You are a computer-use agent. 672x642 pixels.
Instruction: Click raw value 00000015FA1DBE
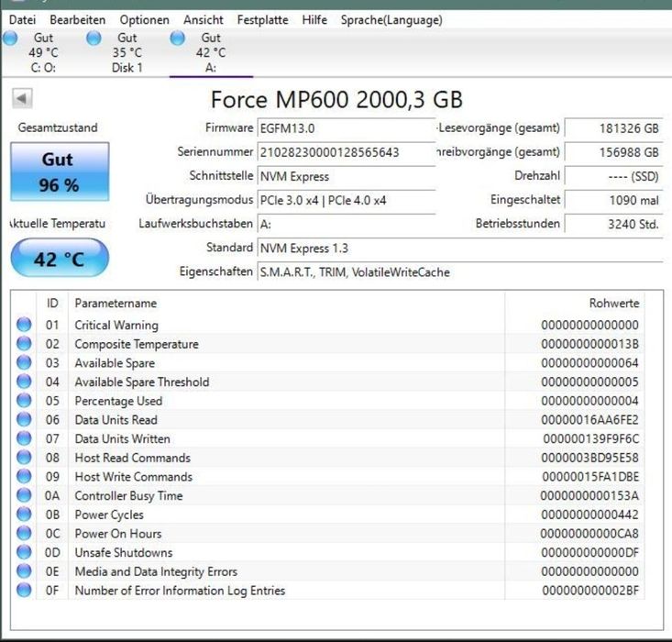(x=590, y=477)
